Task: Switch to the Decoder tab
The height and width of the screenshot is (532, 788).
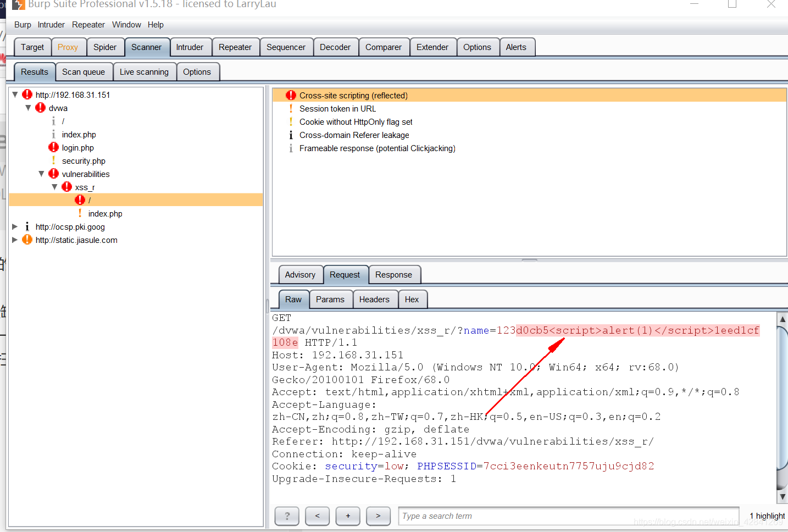Action: [335, 47]
